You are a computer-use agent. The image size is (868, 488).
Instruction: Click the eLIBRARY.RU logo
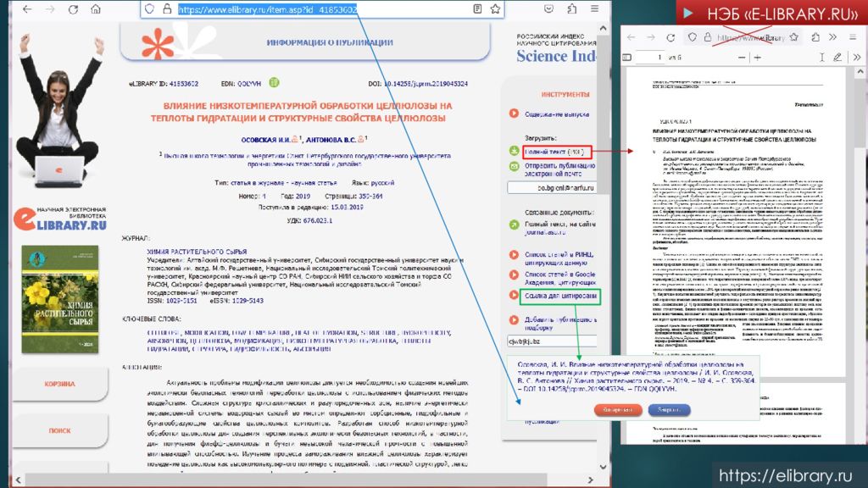point(60,219)
